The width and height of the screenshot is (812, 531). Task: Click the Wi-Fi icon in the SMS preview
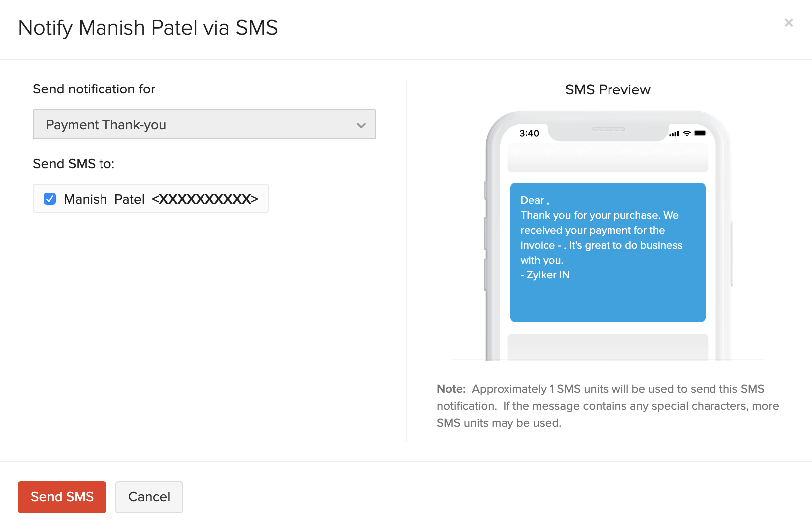[686, 133]
